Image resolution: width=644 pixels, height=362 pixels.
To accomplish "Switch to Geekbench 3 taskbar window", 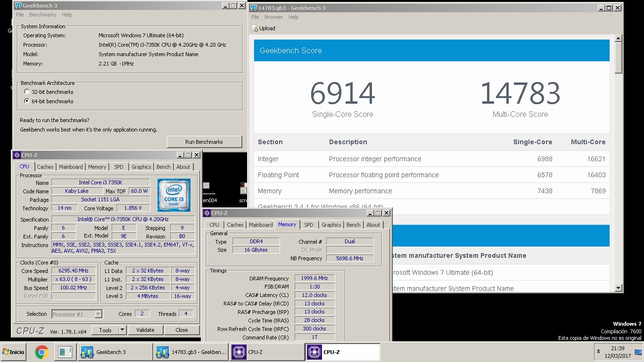I will 115,352.
